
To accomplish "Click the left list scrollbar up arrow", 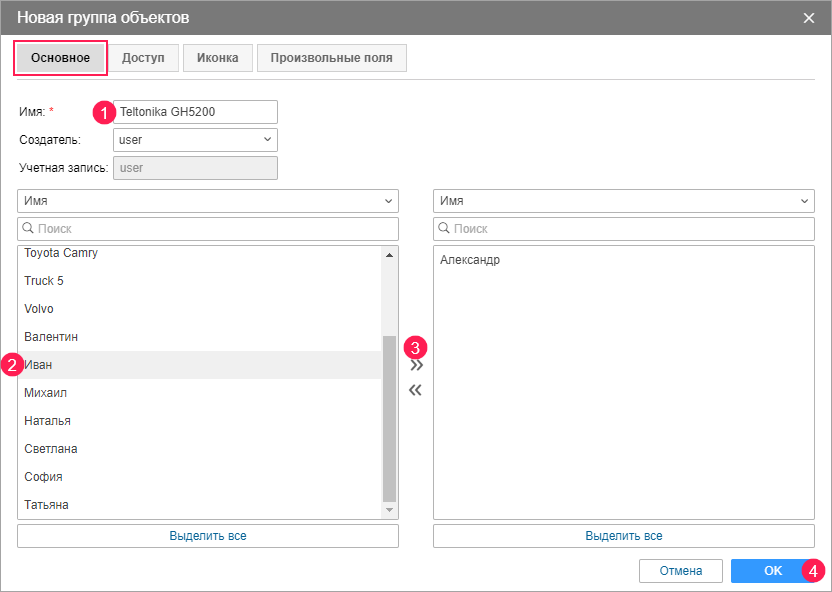I will 389,255.
